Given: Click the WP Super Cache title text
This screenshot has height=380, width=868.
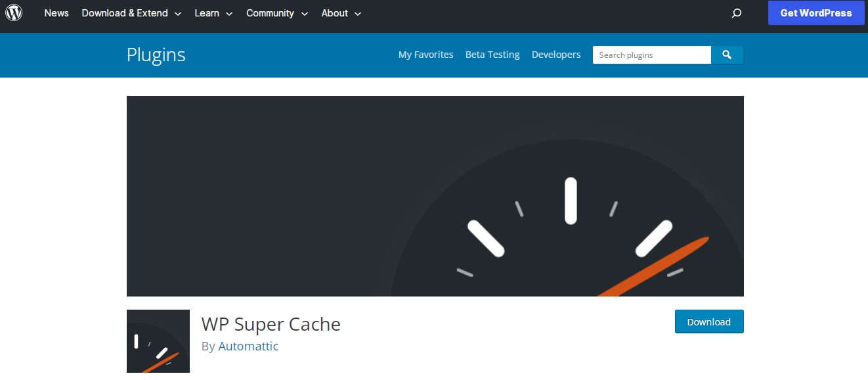Looking at the screenshot, I should (x=271, y=324).
